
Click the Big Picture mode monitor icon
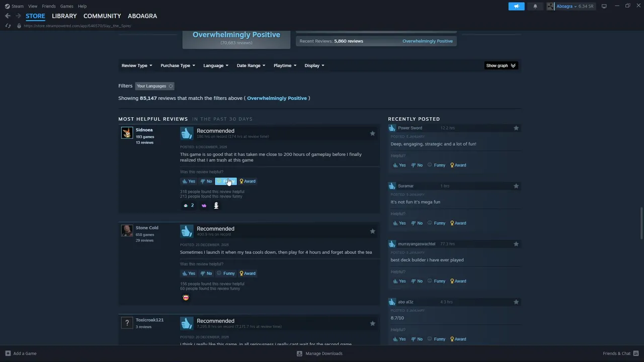(x=604, y=6)
